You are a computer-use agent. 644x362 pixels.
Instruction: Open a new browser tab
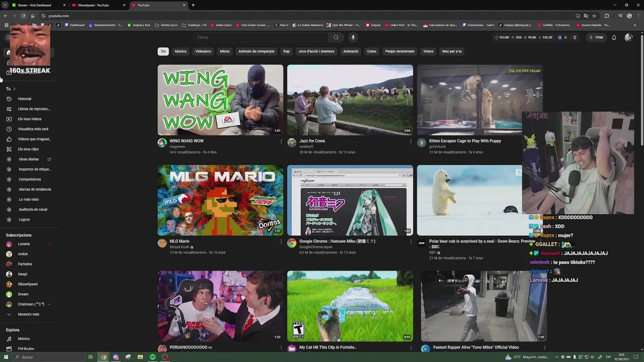193,5
